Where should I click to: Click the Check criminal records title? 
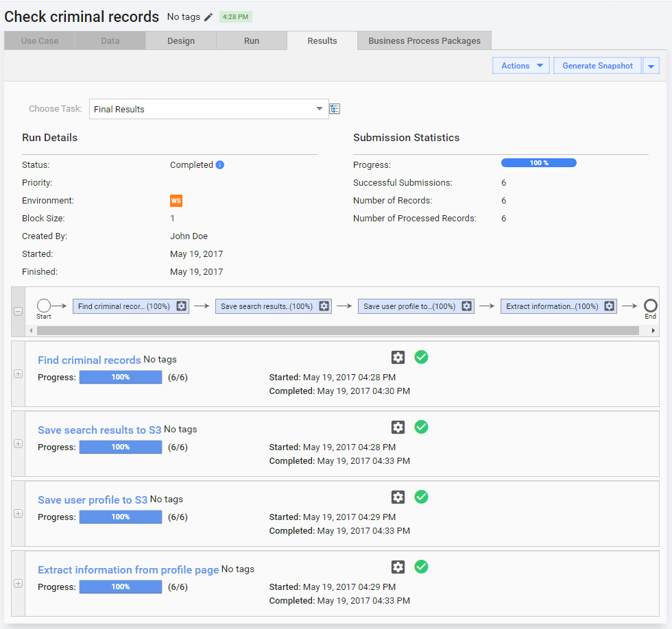(82, 16)
